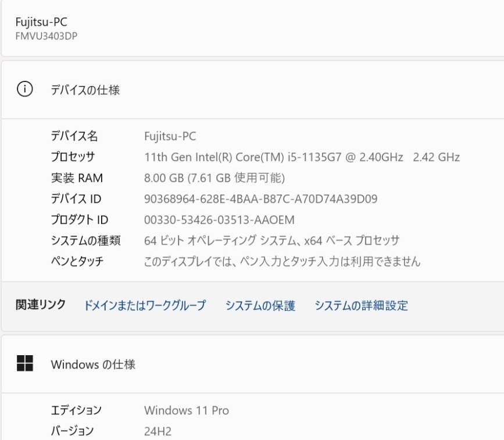Screen dimensions: 504x440
Task: Open the システムの詳細設定 link
Action: click(x=361, y=306)
